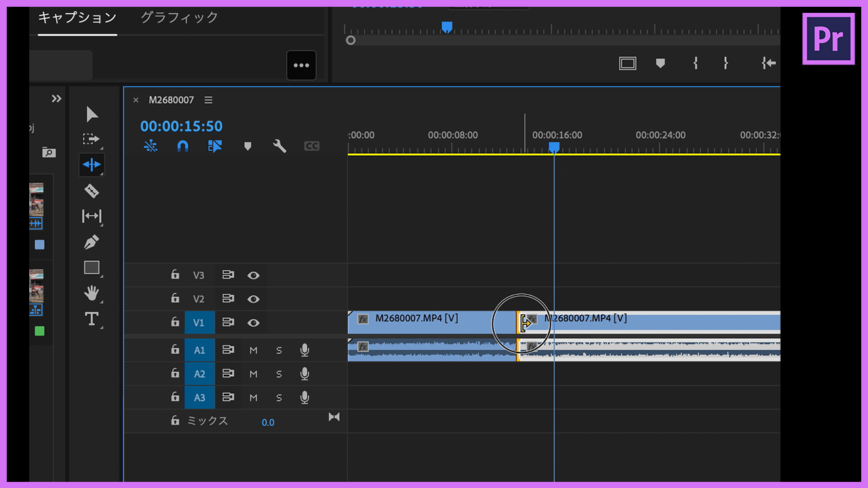Toggle sync lock on V2
Screen dimensions: 868x488
pos(228,299)
